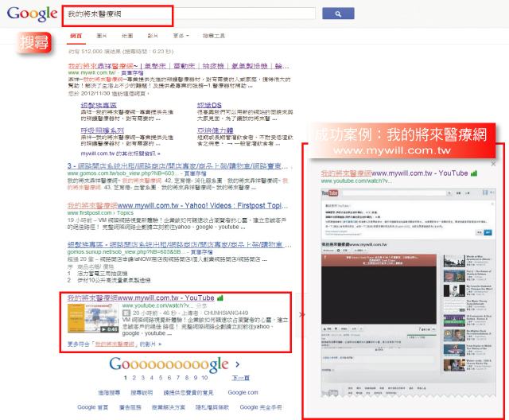This screenshot has width=509, height=420.
Task: Open the www.mywill.com.tw - YouTube result title
Action: coord(141,297)
